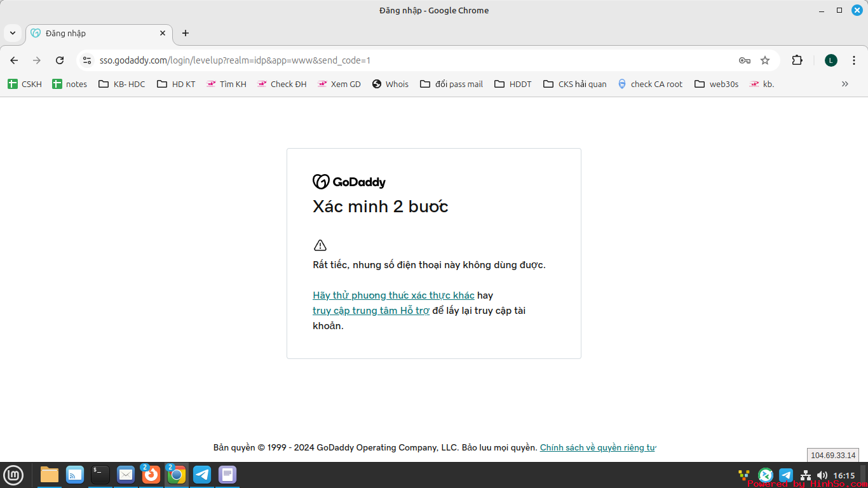This screenshot has width=868, height=488.
Task: Open network connections tray icon
Action: pos(805,475)
